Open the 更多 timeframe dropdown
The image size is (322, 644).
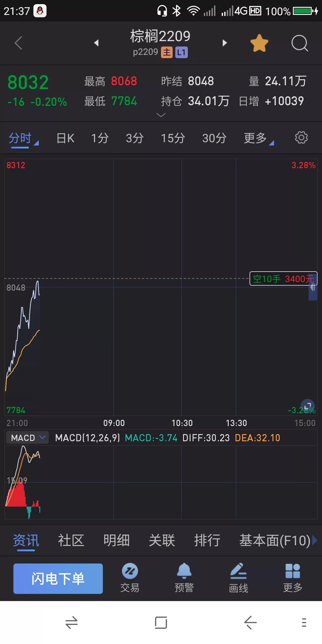(x=258, y=138)
